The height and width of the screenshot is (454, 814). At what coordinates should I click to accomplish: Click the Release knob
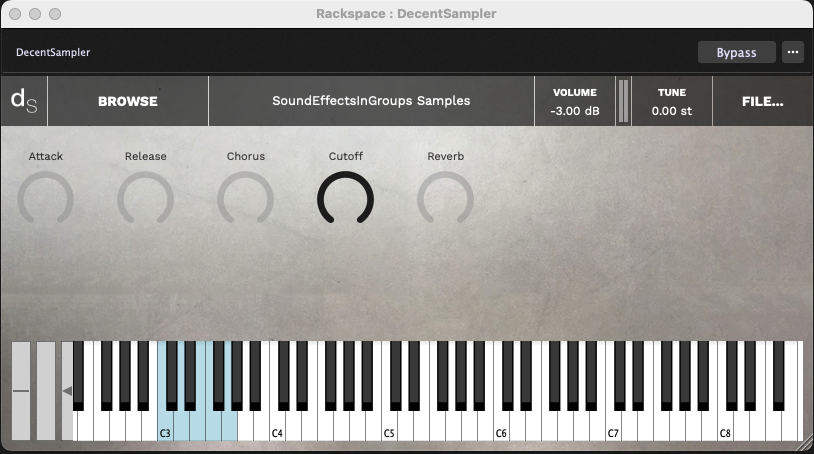[145, 199]
